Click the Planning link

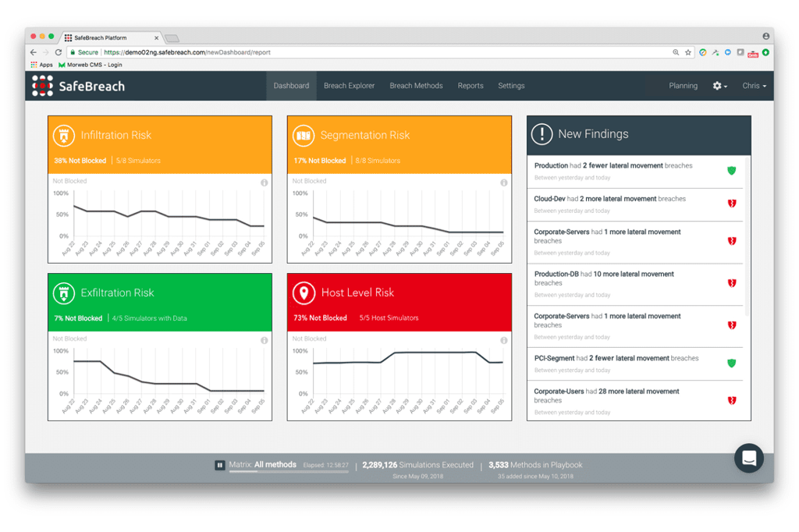pyautogui.click(x=683, y=86)
